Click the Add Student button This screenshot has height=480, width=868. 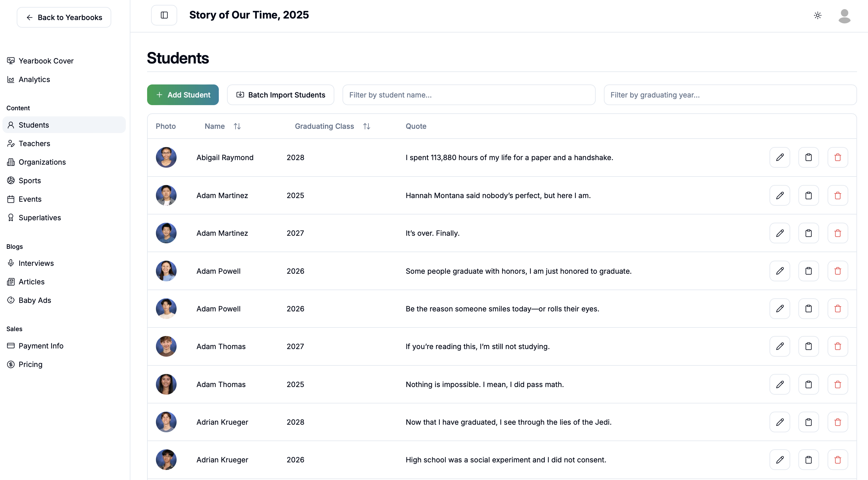tap(183, 95)
